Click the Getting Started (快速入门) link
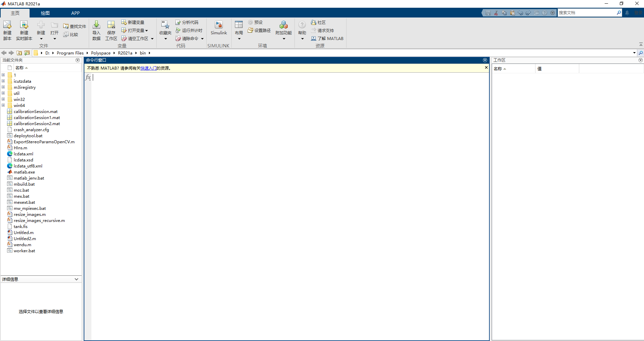Image resolution: width=644 pixels, height=341 pixels. click(149, 68)
